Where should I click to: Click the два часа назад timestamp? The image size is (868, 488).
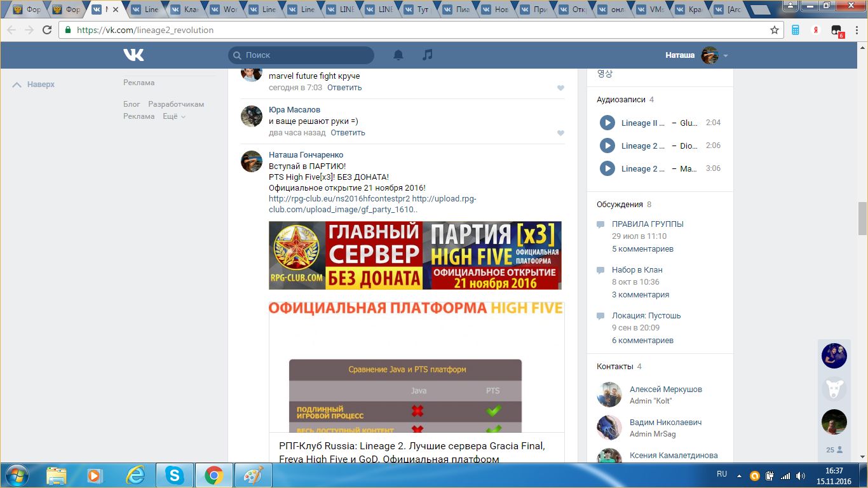(297, 133)
